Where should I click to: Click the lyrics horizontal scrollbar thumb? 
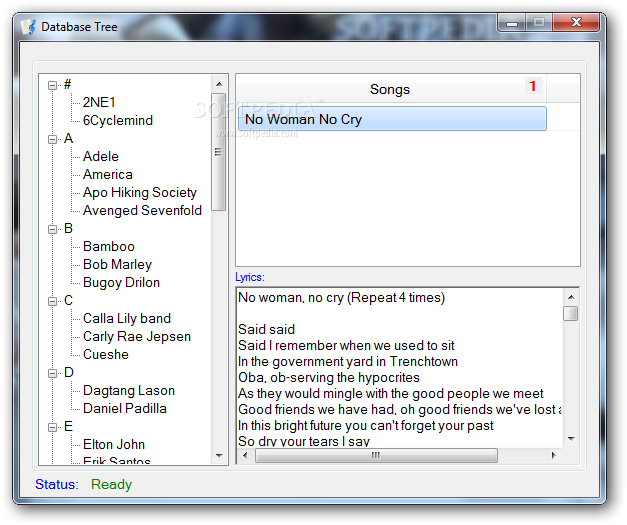click(x=376, y=455)
